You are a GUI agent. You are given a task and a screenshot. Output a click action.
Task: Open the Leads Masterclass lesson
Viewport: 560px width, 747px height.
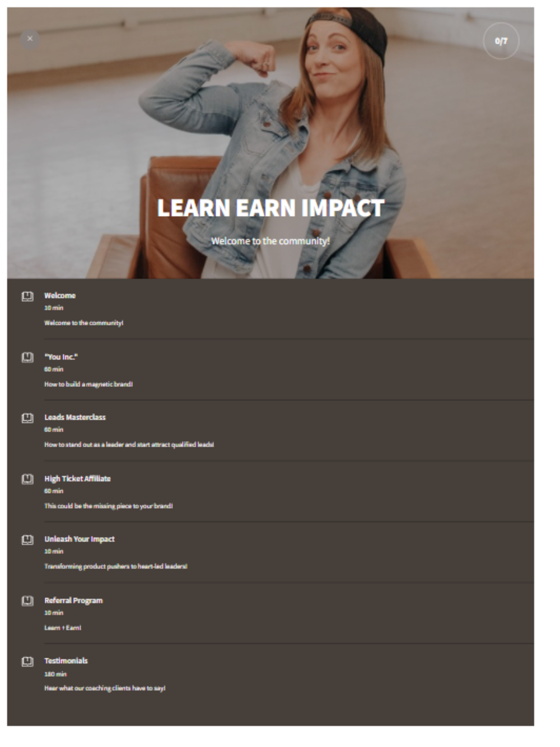75,417
